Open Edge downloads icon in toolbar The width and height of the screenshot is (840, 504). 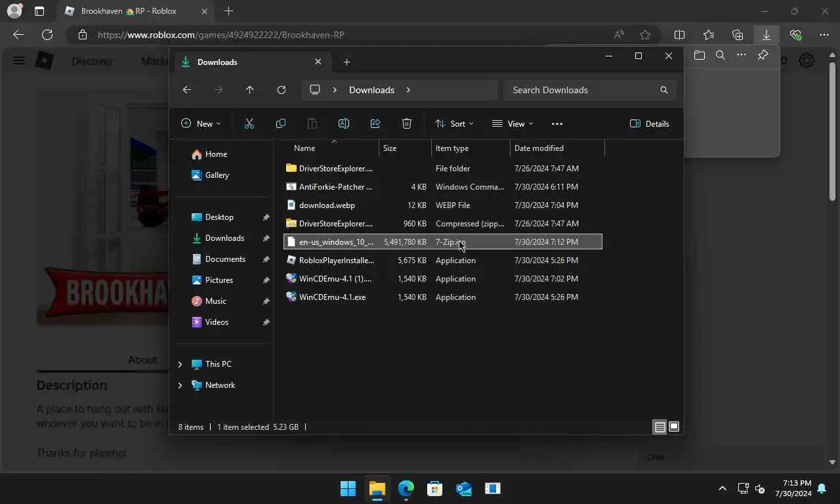pos(766,35)
